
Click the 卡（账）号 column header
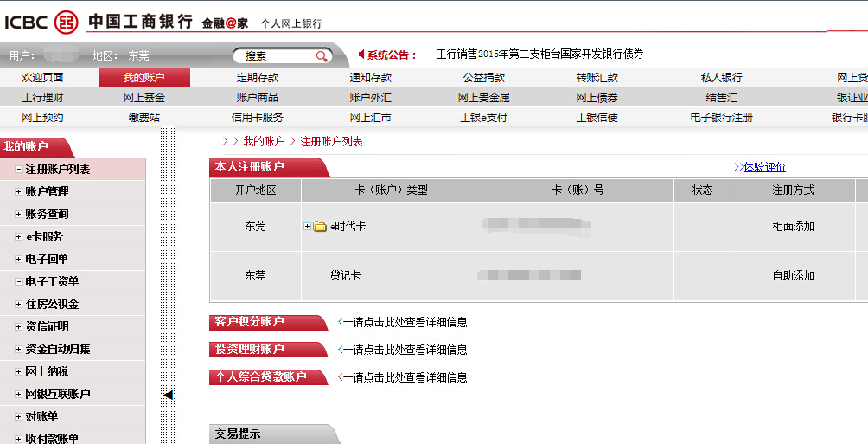578,190
